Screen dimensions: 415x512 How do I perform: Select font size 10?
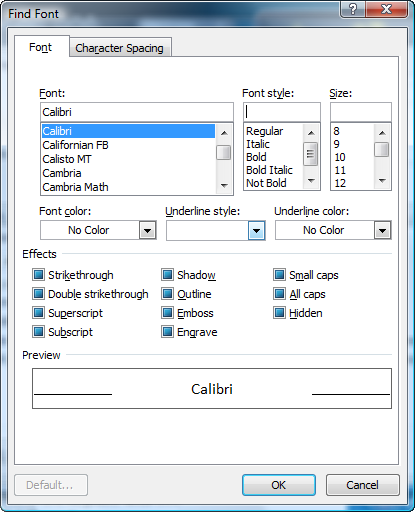[353, 157]
